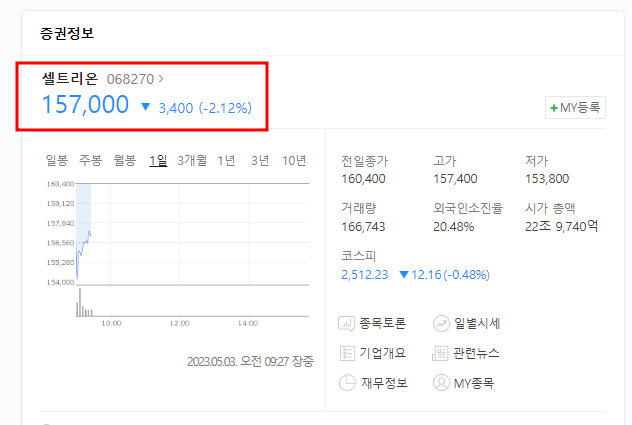632x425 pixels.
Task: Click the 재무정보 pie chart icon
Action: tap(347, 383)
